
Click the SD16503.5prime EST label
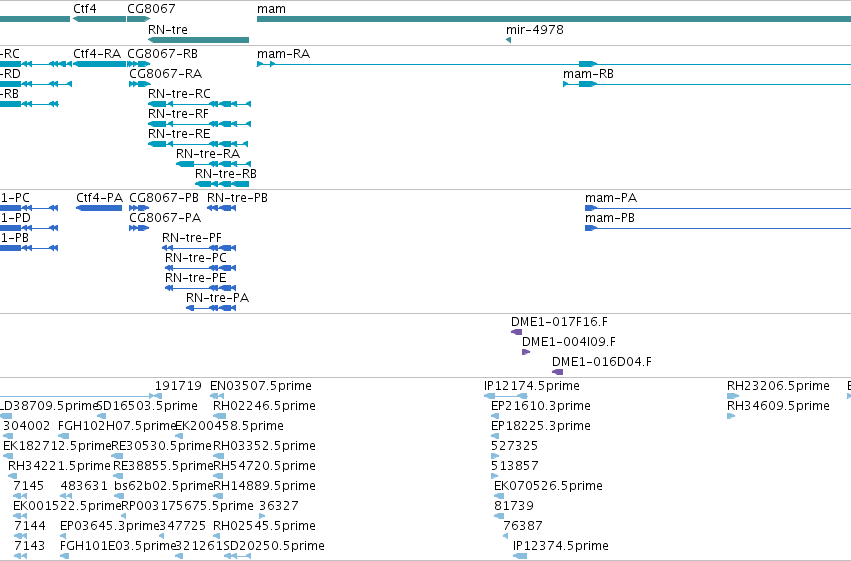pyautogui.click(x=147, y=406)
